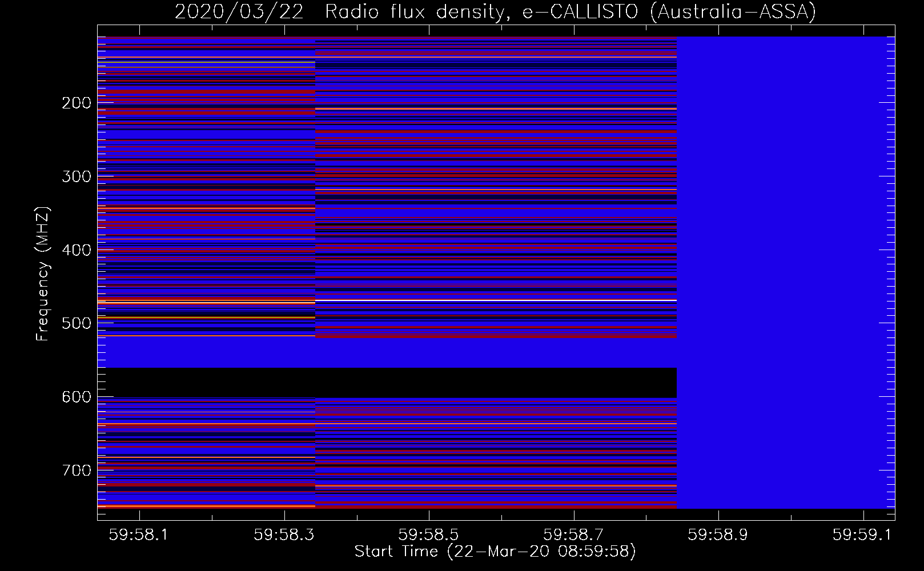Click the 'Frequency (MHZ)' y-axis label
Viewport: 924px width, 571px height.
43,274
